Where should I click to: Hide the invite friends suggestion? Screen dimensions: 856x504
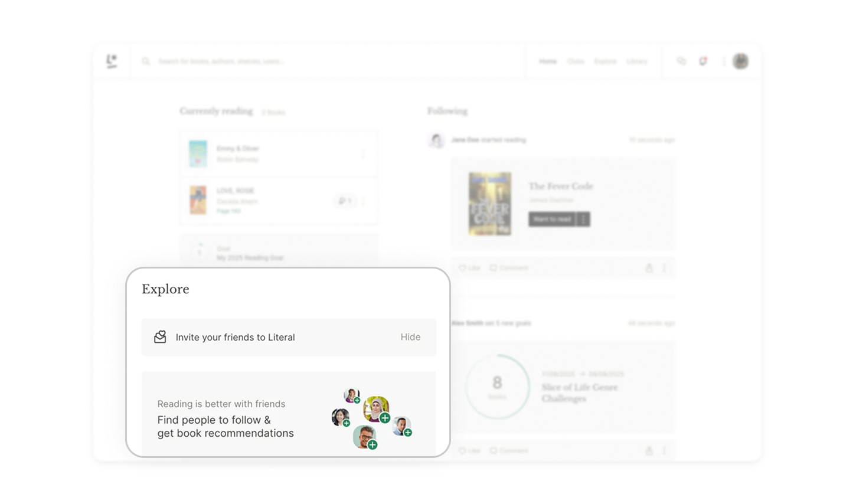click(410, 337)
